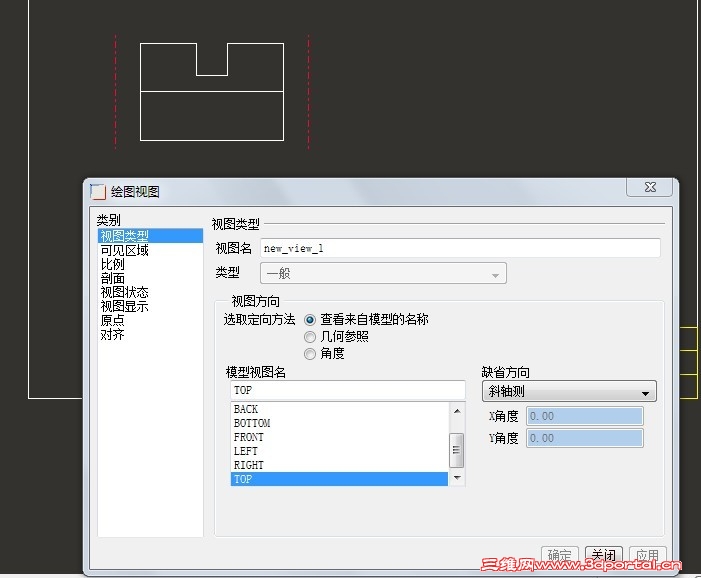
Task: Click the 关闭 button
Action: click(x=604, y=556)
